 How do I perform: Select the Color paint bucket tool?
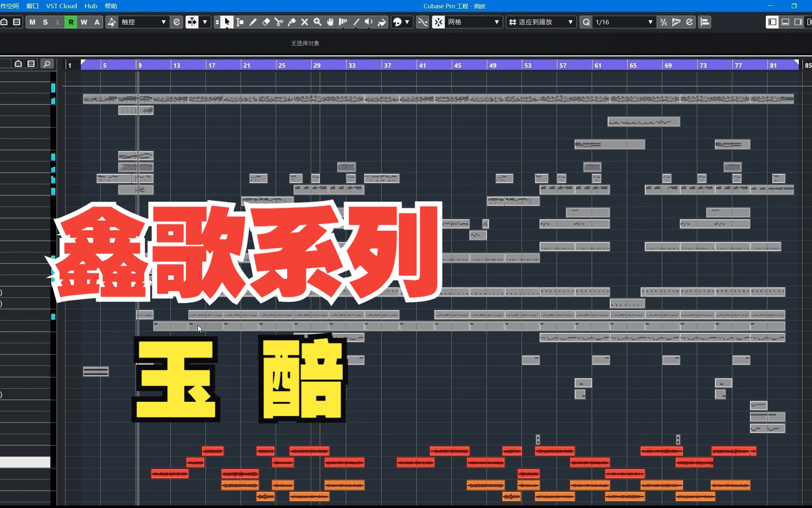pyautogui.click(x=382, y=22)
